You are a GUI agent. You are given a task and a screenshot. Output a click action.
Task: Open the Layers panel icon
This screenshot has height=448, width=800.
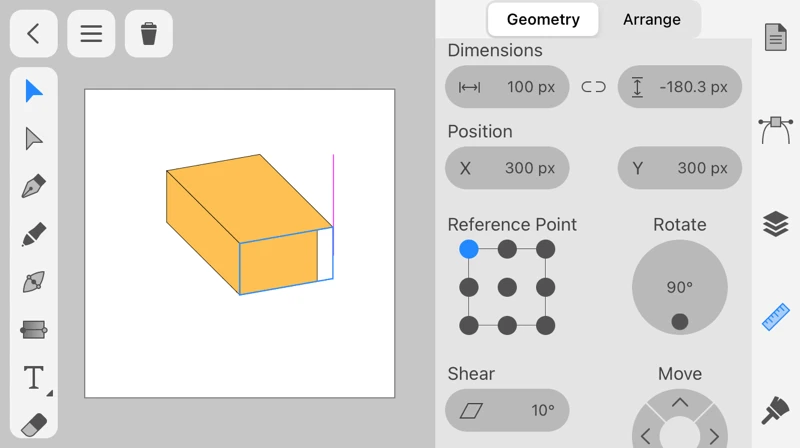tap(776, 225)
